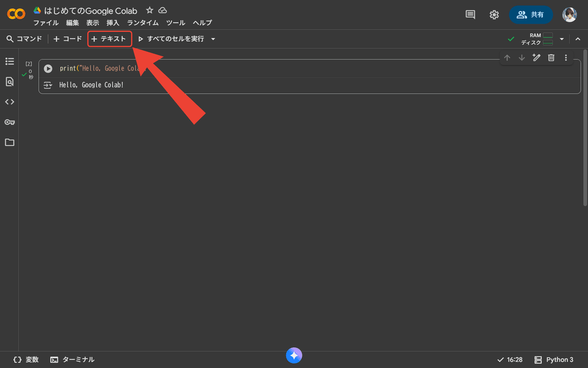This screenshot has height=368, width=588.
Task: Collapse the header with chevron up
Action: (578, 39)
